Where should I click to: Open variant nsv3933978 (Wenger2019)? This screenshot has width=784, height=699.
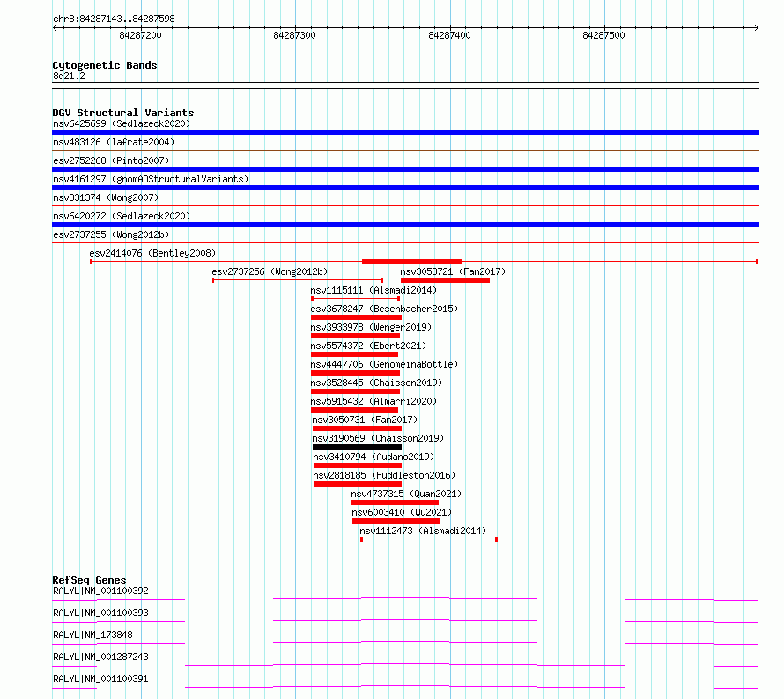(x=371, y=327)
